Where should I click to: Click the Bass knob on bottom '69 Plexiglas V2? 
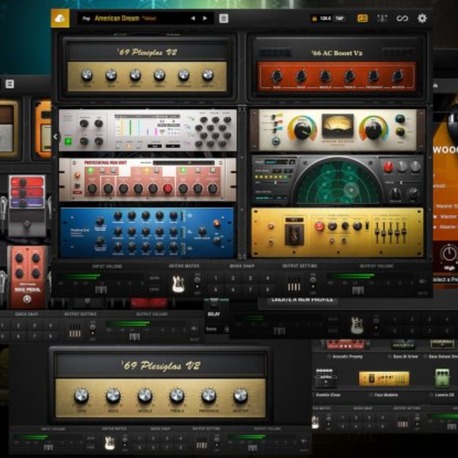113,396
